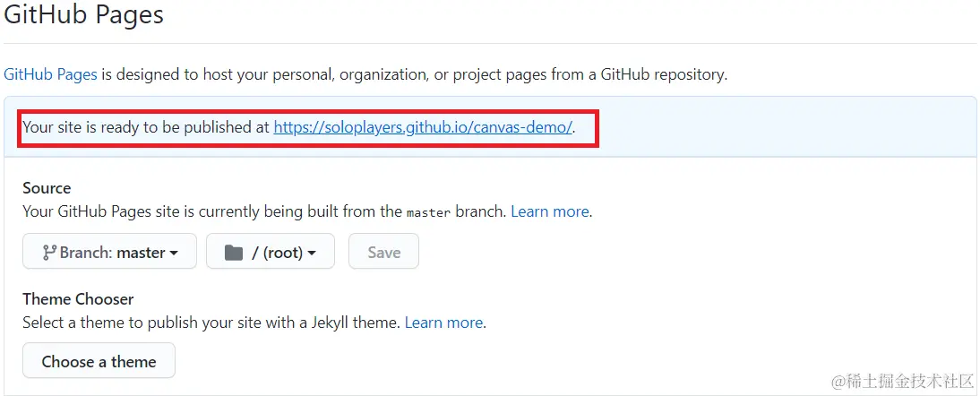Open Learn more link under Theme Chooser
The image size is (980, 396).
(x=443, y=322)
